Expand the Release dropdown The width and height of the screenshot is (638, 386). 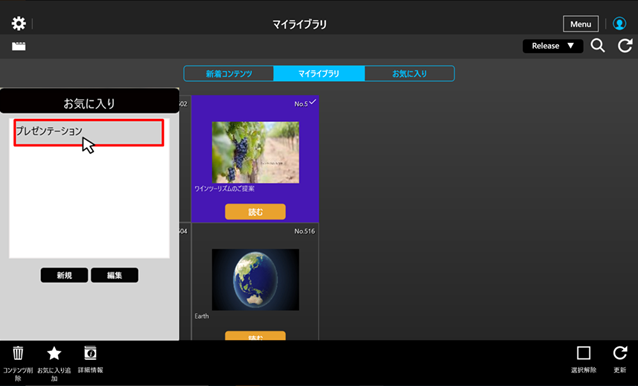click(553, 46)
